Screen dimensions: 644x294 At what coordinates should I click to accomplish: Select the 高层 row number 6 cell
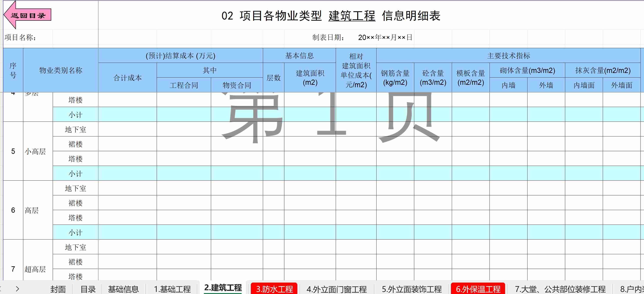pyautogui.click(x=13, y=210)
